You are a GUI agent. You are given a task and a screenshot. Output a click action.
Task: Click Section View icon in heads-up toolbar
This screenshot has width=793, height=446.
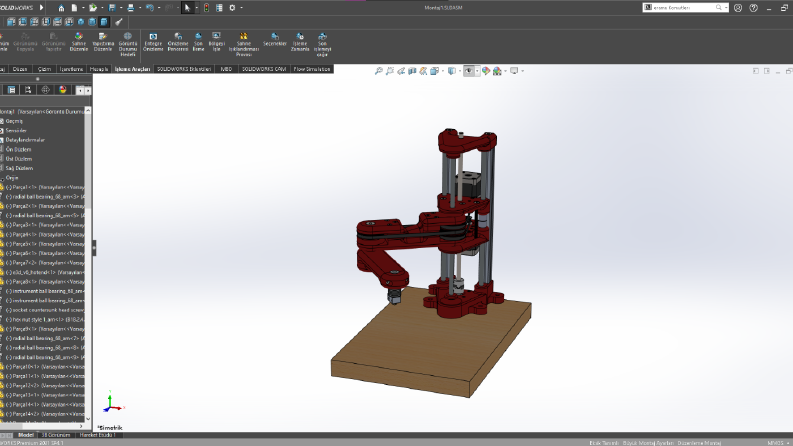(412, 71)
